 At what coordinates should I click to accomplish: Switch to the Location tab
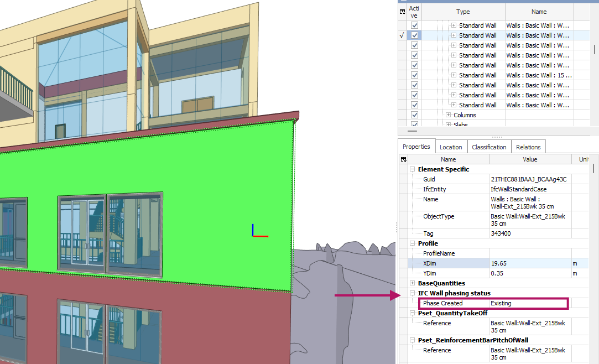click(451, 147)
